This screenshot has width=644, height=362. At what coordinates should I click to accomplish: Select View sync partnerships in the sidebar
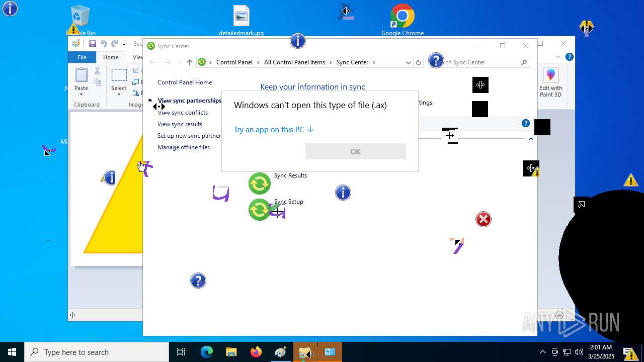point(190,101)
